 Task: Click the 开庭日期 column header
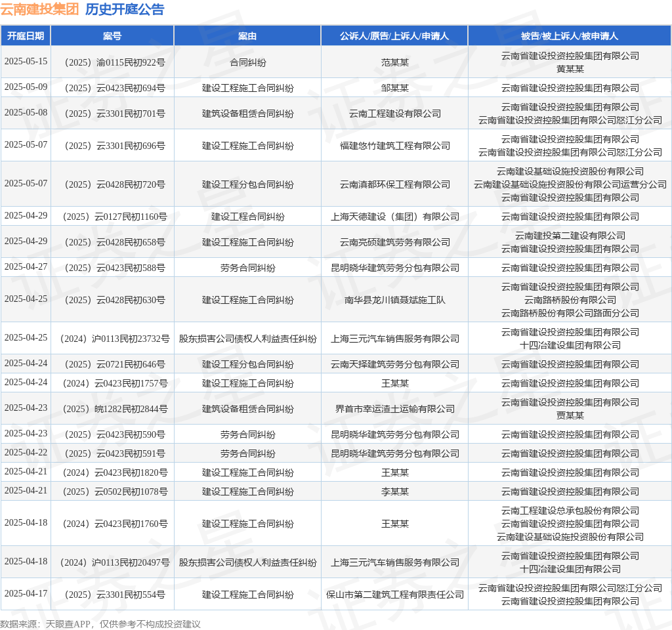[26, 36]
